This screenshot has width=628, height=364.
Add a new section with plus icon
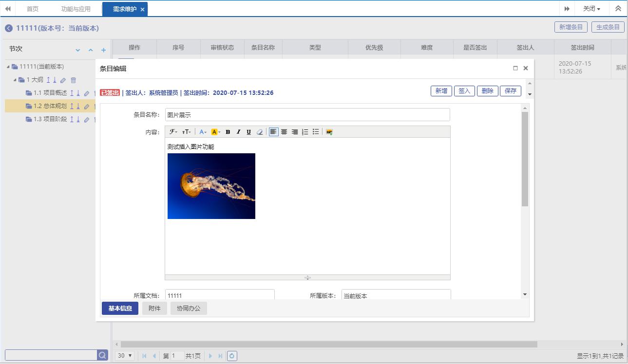coord(103,50)
